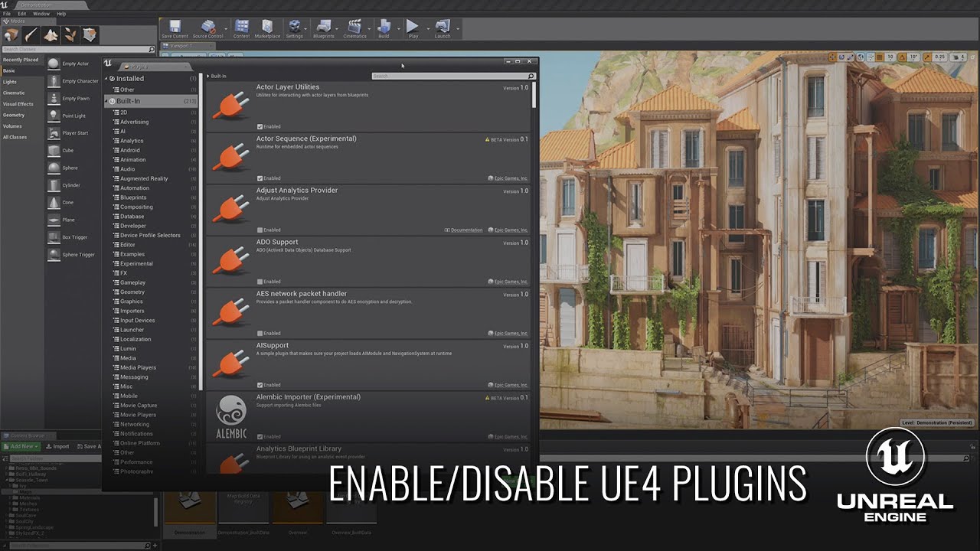Open the Play options dropdown arrow
The image size is (980, 551).
pos(430,28)
